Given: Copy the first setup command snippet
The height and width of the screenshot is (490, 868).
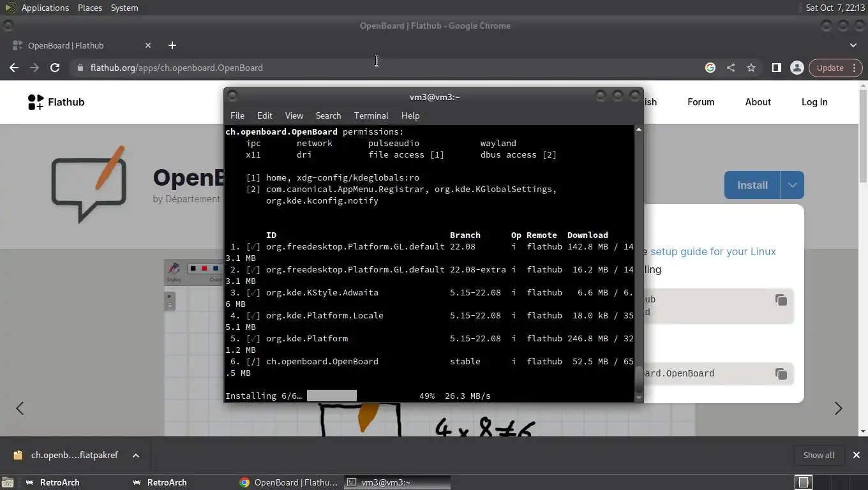Looking at the screenshot, I should pyautogui.click(x=781, y=300).
